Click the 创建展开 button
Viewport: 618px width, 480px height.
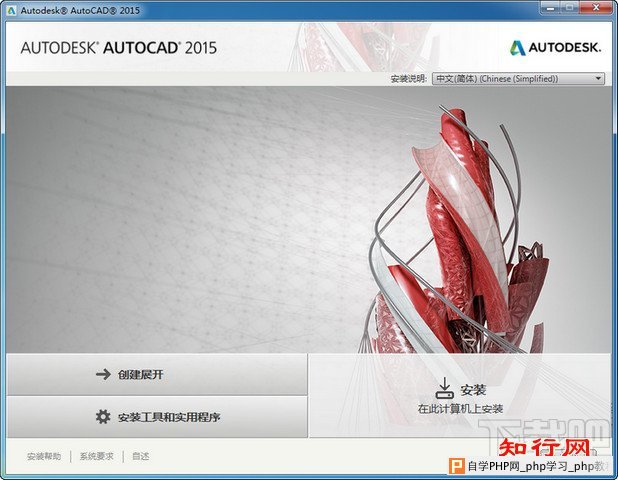coord(157,374)
